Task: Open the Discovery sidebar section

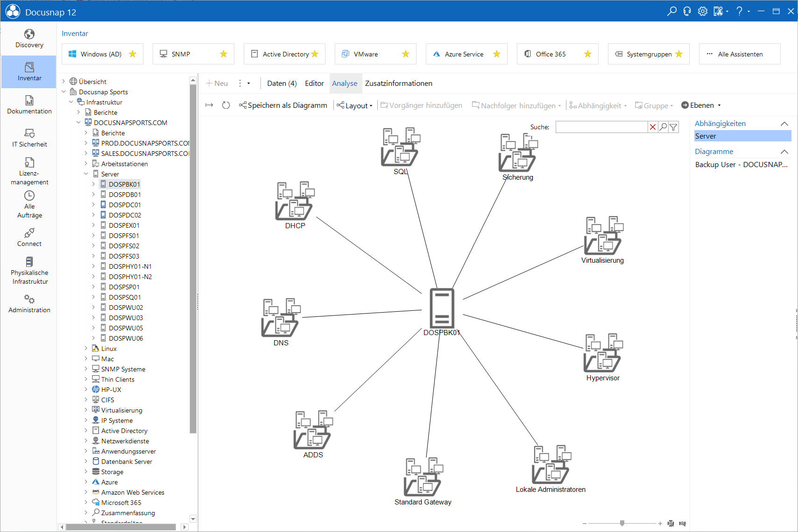Action: tap(29, 39)
